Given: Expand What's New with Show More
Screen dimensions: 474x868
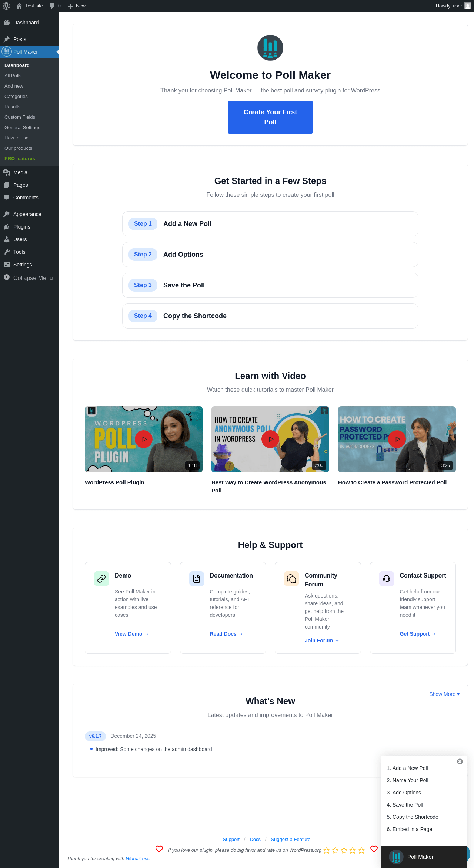Looking at the screenshot, I should [444, 694].
